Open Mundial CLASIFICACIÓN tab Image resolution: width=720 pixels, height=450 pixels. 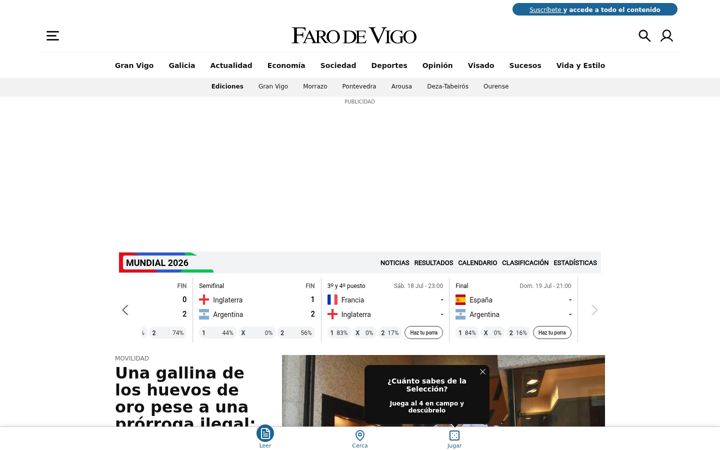pos(525,263)
